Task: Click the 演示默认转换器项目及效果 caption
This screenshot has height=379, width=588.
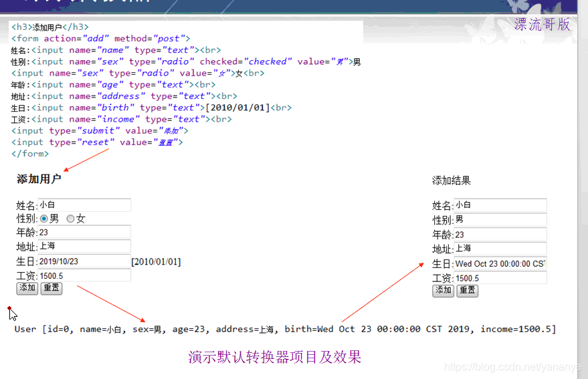Action: (x=275, y=357)
